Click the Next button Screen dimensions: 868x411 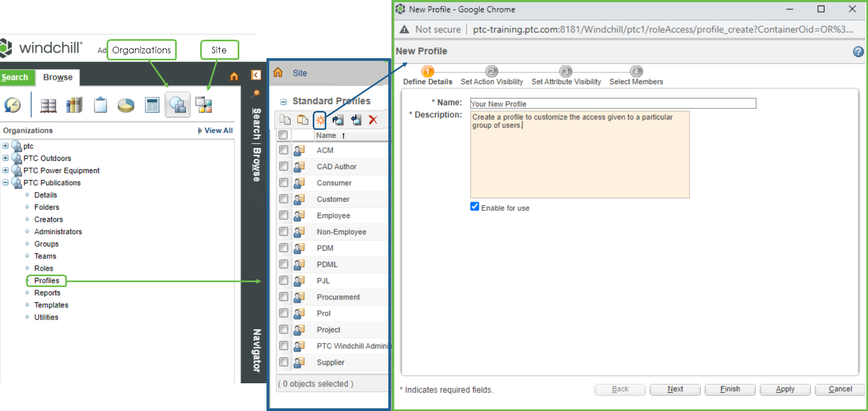(x=675, y=389)
